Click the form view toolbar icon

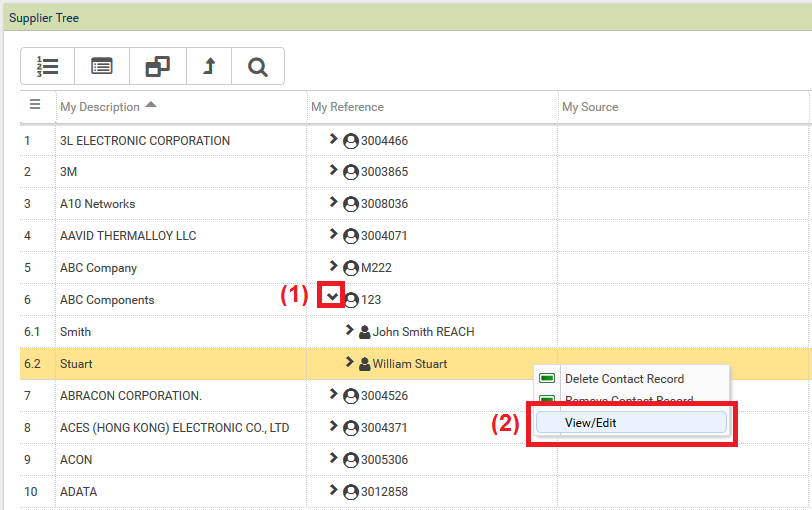coord(102,67)
